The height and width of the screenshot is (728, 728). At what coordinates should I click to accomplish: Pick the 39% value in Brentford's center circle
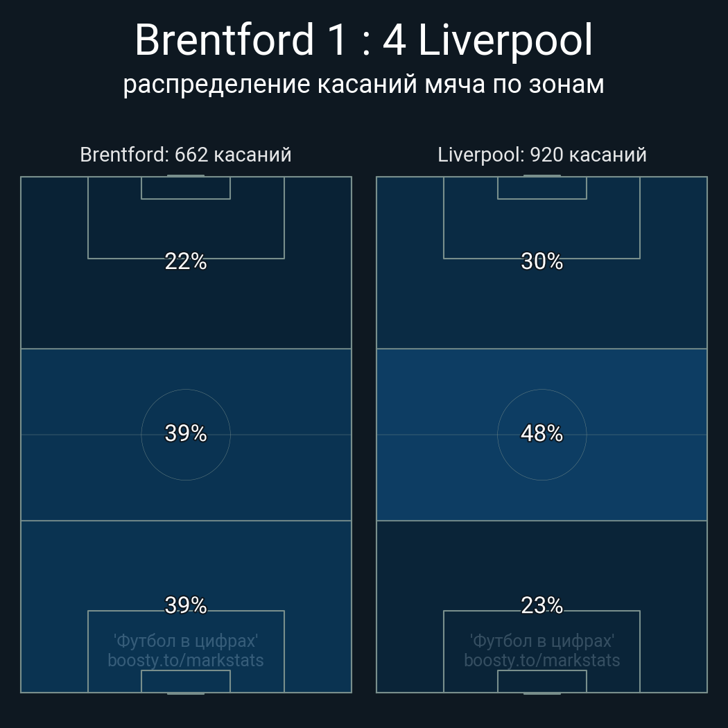pyautogui.click(x=186, y=433)
